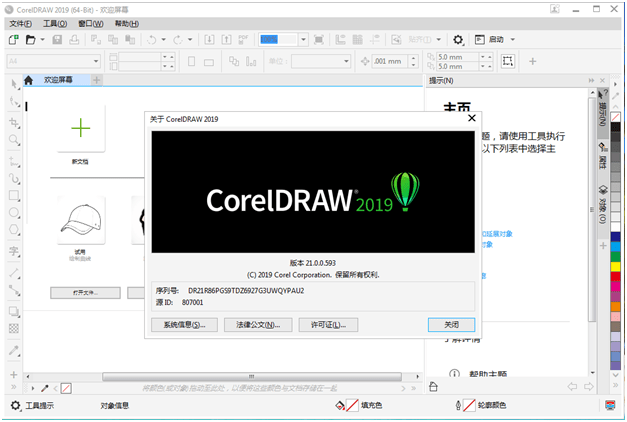The height and width of the screenshot is (422, 627).
Task: Select the Connector tool
Action: click(14, 290)
